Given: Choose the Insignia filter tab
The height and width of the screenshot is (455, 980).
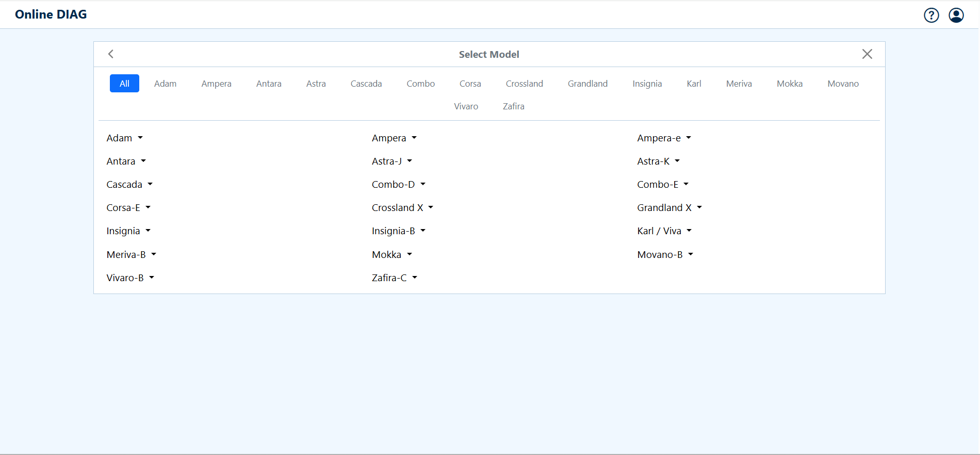Looking at the screenshot, I should click(647, 84).
